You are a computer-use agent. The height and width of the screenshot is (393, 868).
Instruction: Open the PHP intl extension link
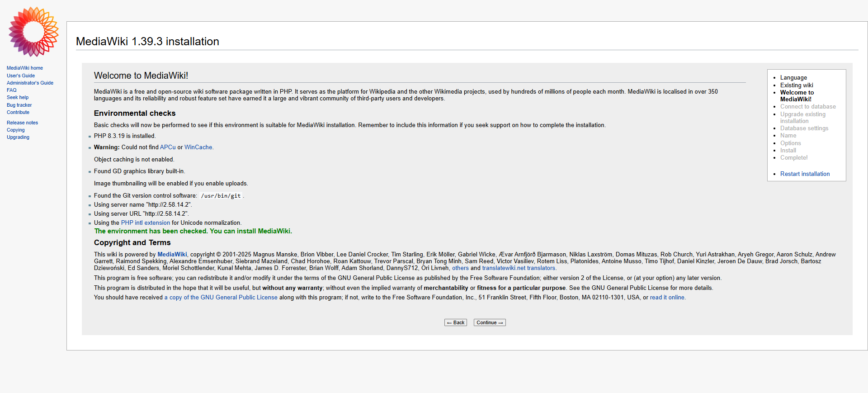click(146, 223)
